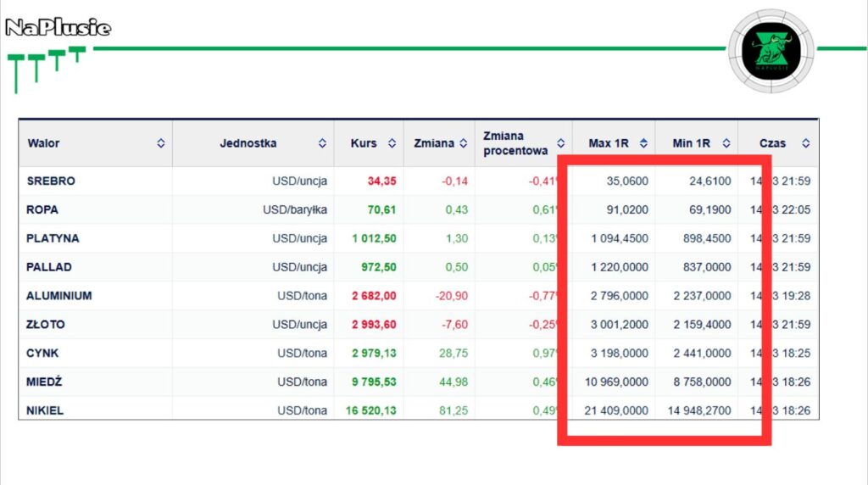Click SREBRO yearly max 35,0600
This screenshot has width=868, height=485.
pyautogui.click(x=627, y=181)
